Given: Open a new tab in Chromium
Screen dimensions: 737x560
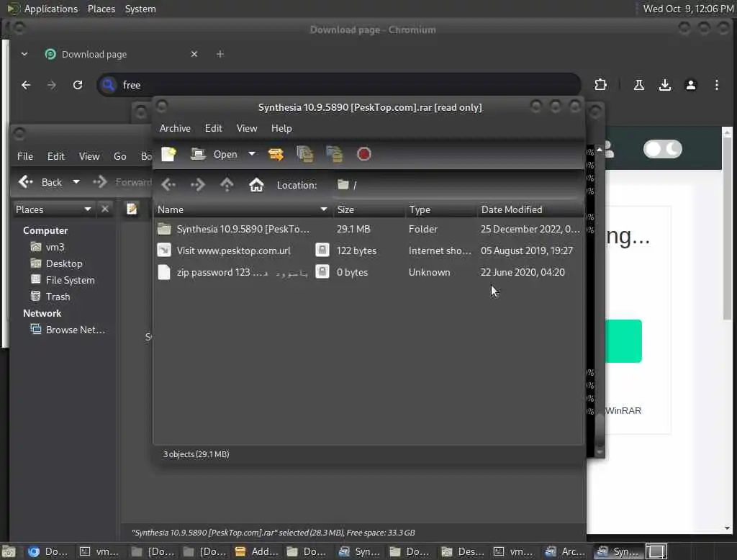Looking at the screenshot, I should [x=220, y=54].
